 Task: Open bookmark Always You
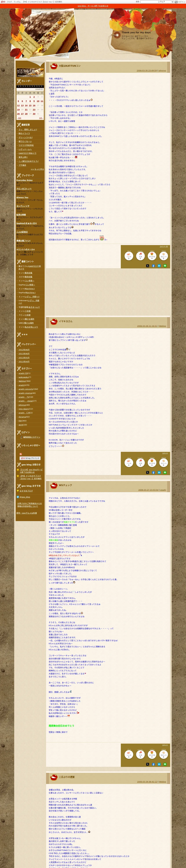(x=22, y=197)
